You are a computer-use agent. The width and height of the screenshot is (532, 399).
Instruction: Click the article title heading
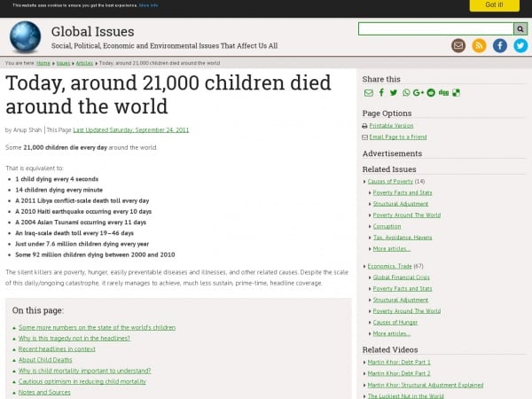pyautogui.click(x=168, y=94)
